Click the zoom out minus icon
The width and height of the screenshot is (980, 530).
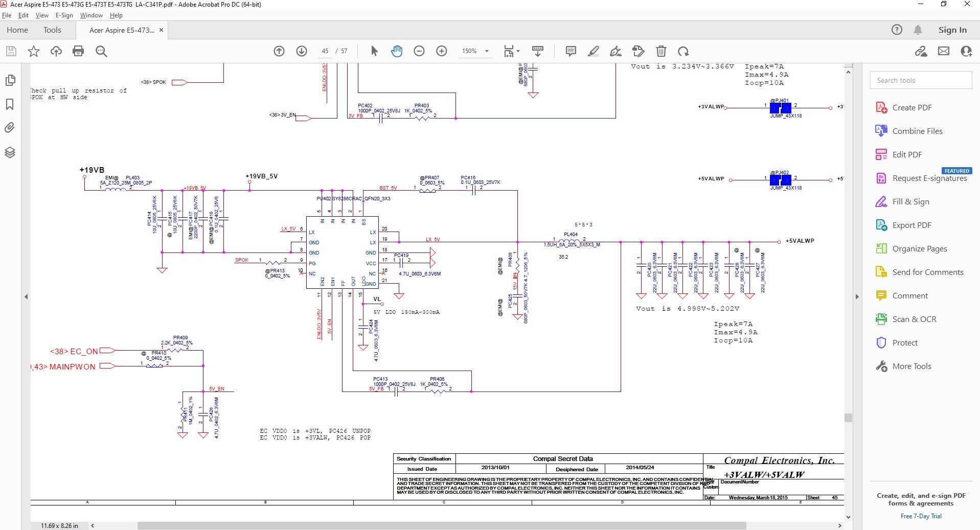[x=419, y=51]
